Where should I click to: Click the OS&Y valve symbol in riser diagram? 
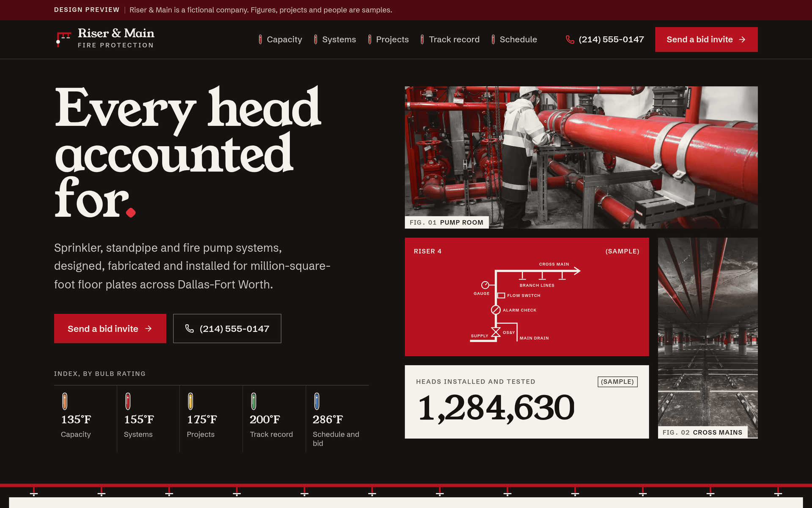click(x=496, y=332)
